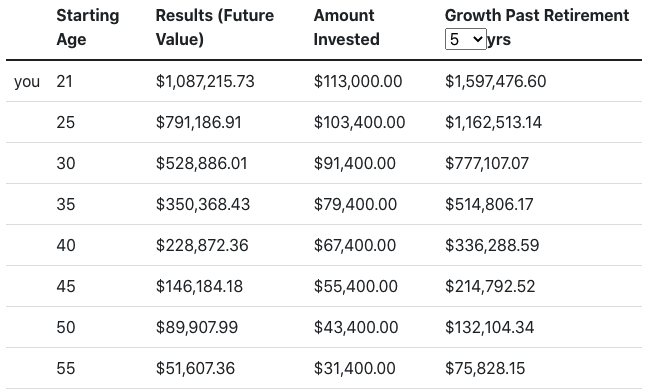This screenshot has width=649, height=392.
Task: Click starting age 40 cell
Action: 66,245
